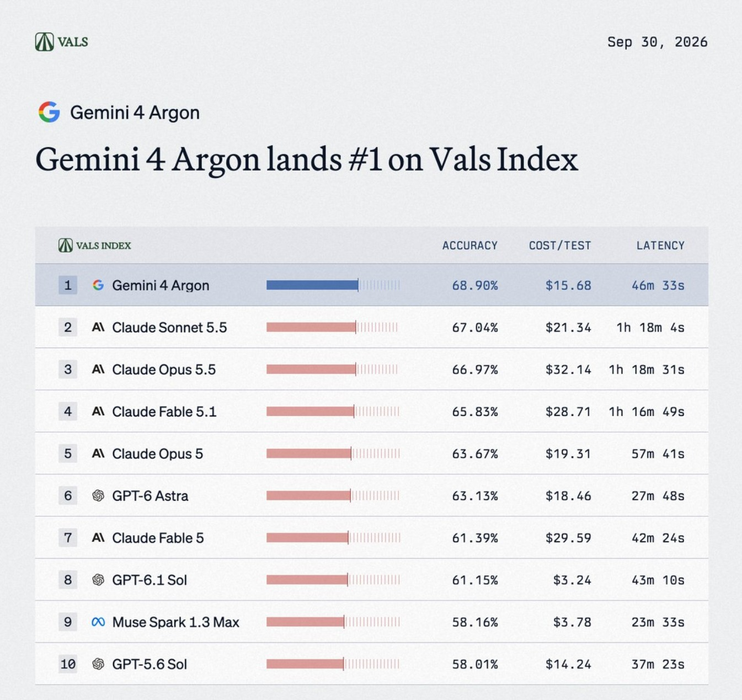Click the OpenAI icon next to GPT-5.6 Sol
The image size is (742, 700).
tap(98, 664)
